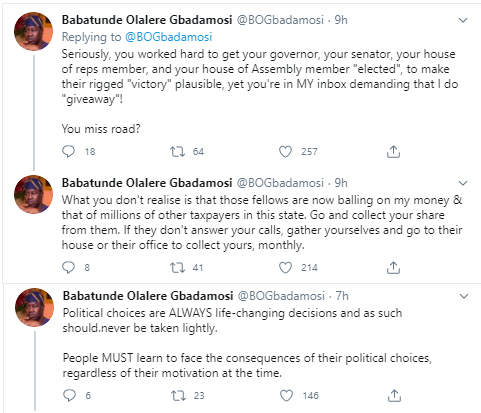
Task: Retweet the tweet with 41 retweets
Action: (177, 268)
